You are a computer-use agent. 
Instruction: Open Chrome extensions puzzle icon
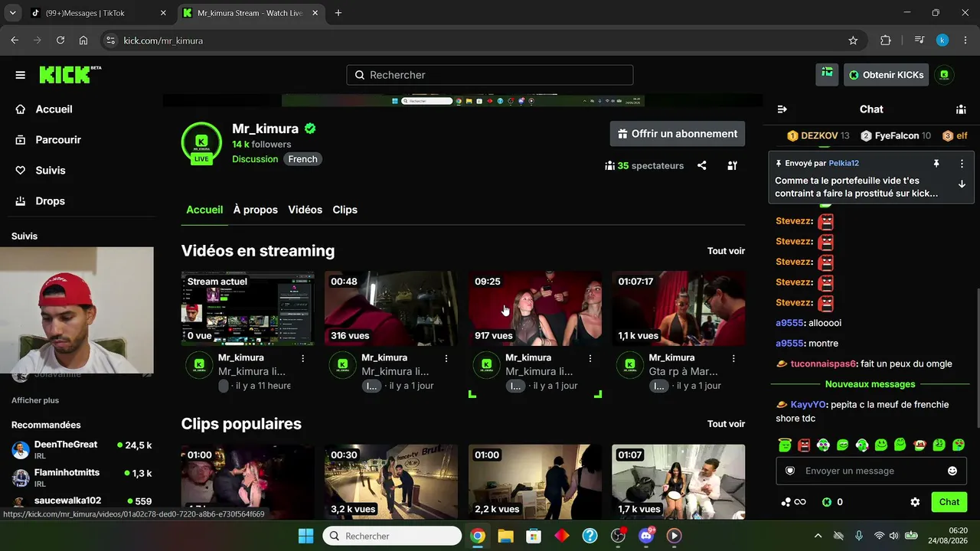coord(886,41)
